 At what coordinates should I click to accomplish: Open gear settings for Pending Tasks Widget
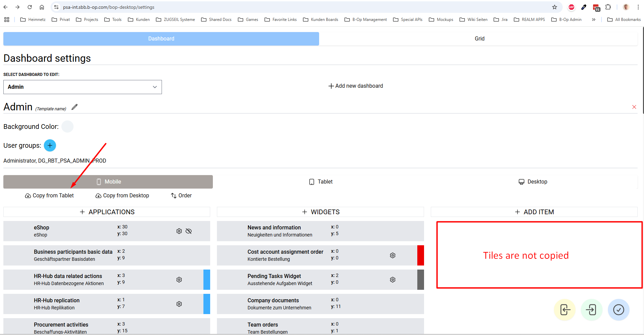click(x=393, y=280)
